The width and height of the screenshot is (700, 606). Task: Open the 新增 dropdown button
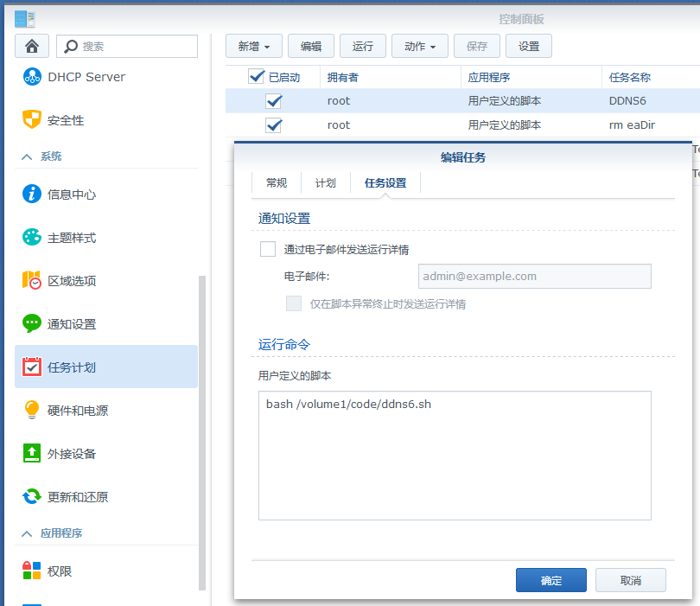[254, 46]
